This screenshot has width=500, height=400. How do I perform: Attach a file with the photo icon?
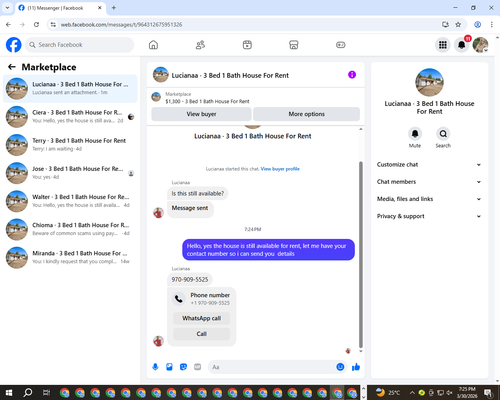click(169, 367)
